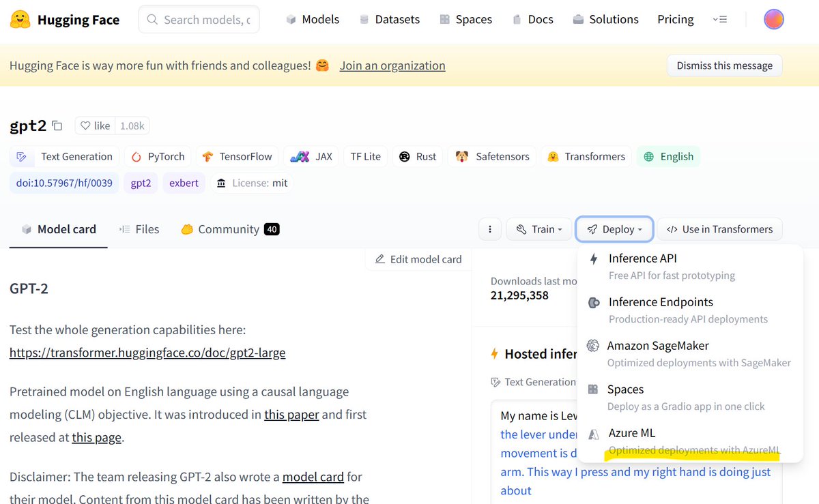Screen dimensions: 819x504
Task: Open the user avatar profile menu
Action: coord(773,19)
